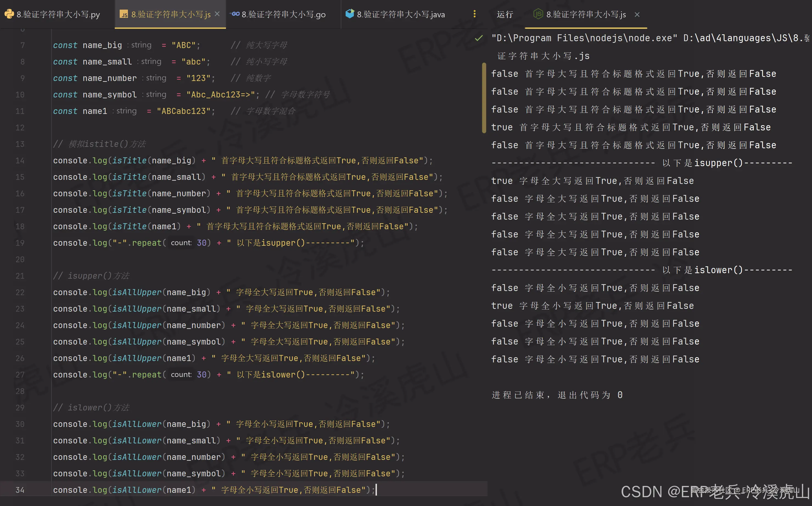
Task: Switch to the 8.验证字符串大小写.java tab
Action: tap(400, 14)
